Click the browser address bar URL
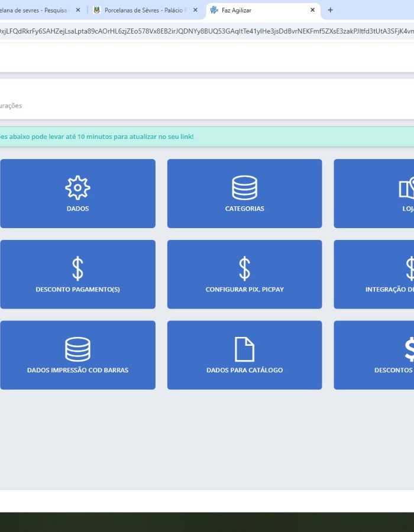Viewport: 414px width, 532px height. pyautogui.click(x=207, y=31)
